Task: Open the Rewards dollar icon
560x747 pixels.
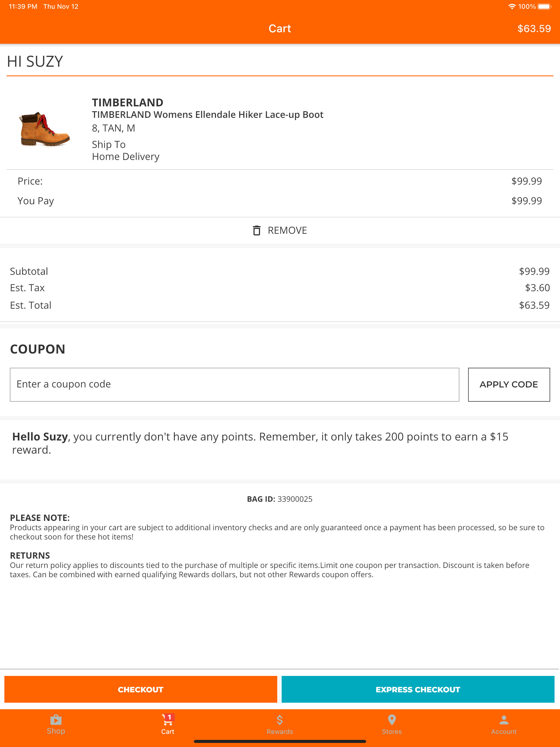Action: pos(280,720)
